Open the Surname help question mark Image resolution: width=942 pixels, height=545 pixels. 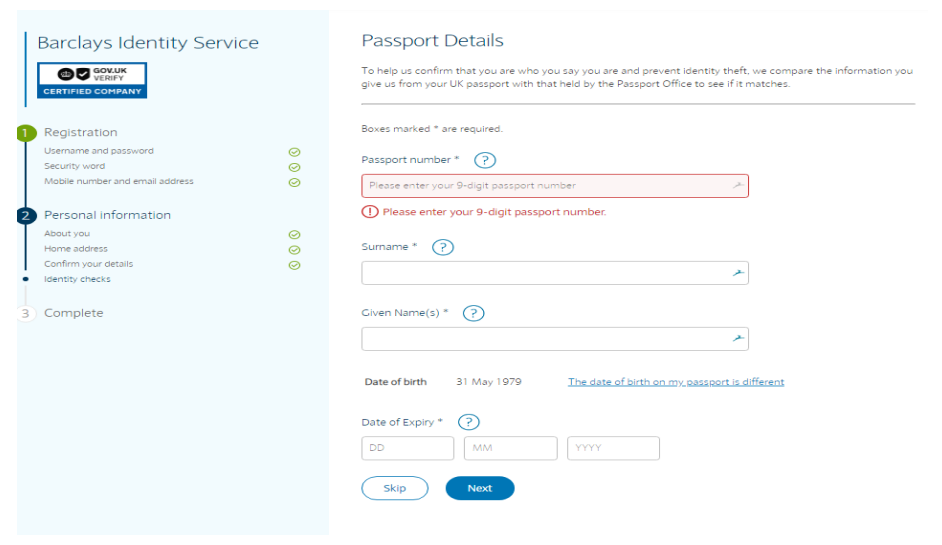pos(443,247)
